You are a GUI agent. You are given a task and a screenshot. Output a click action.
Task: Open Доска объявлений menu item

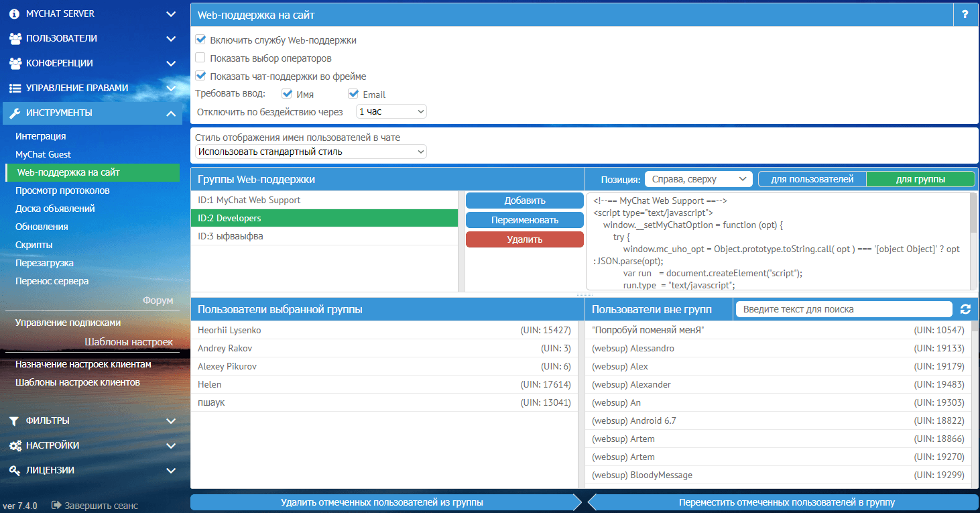[x=55, y=209]
